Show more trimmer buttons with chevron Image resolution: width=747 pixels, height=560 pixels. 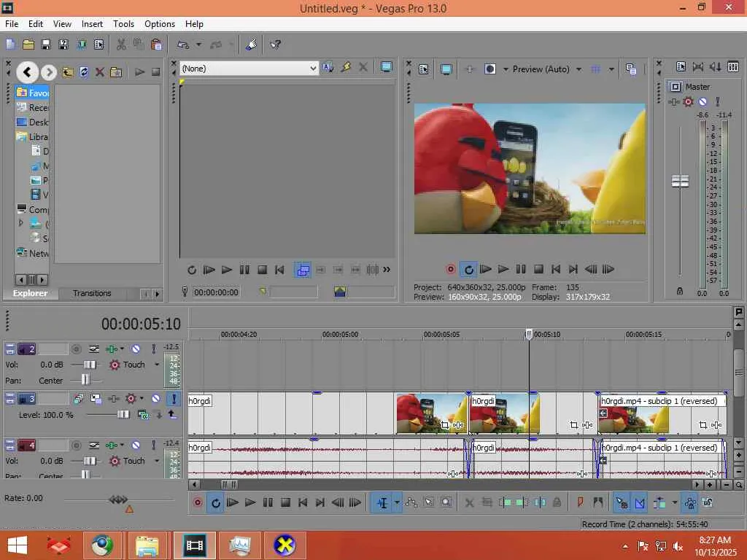point(387,270)
